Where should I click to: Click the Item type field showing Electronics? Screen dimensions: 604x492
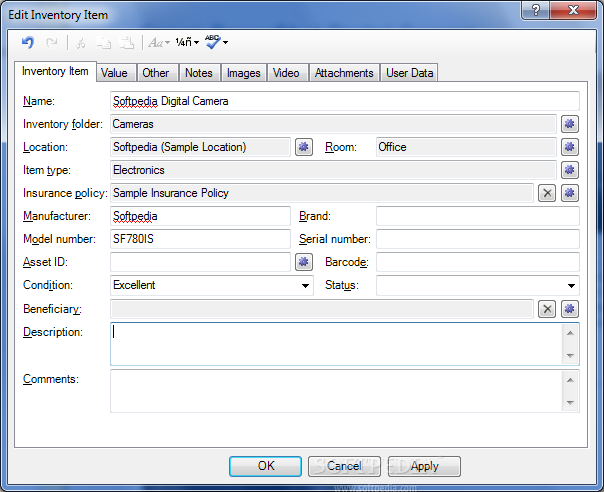coord(333,170)
